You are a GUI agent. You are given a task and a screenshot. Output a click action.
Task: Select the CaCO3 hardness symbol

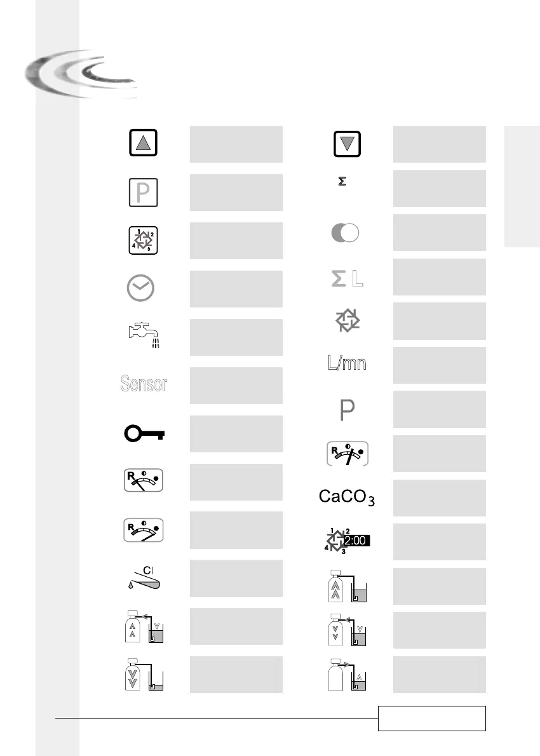(x=347, y=497)
